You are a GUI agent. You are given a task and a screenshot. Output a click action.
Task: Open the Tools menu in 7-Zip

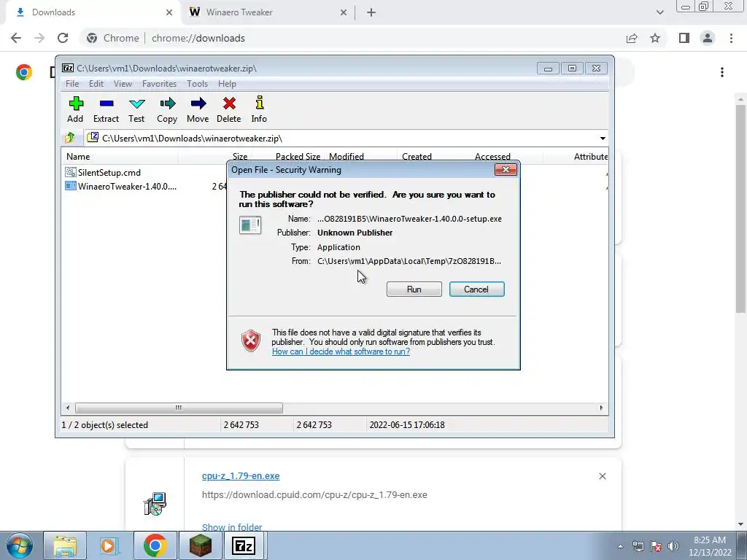coord(197,84)
